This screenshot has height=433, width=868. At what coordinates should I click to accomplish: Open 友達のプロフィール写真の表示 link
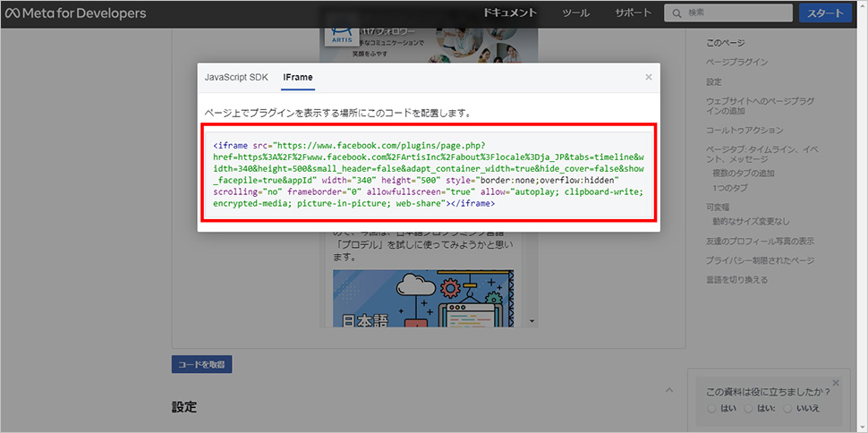(760, 242)
